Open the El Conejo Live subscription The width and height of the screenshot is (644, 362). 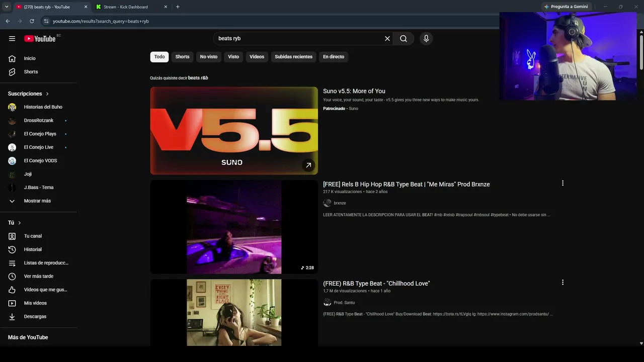39,147
